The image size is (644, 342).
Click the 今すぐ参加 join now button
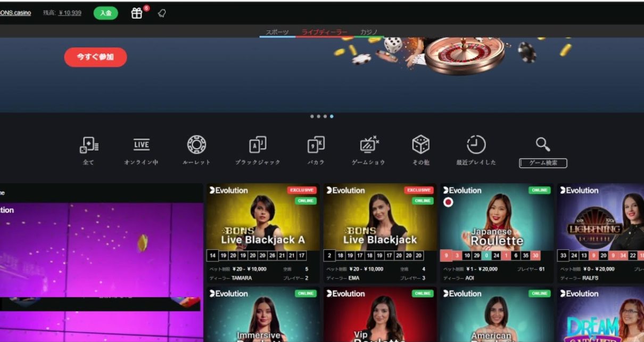(95, 57)
